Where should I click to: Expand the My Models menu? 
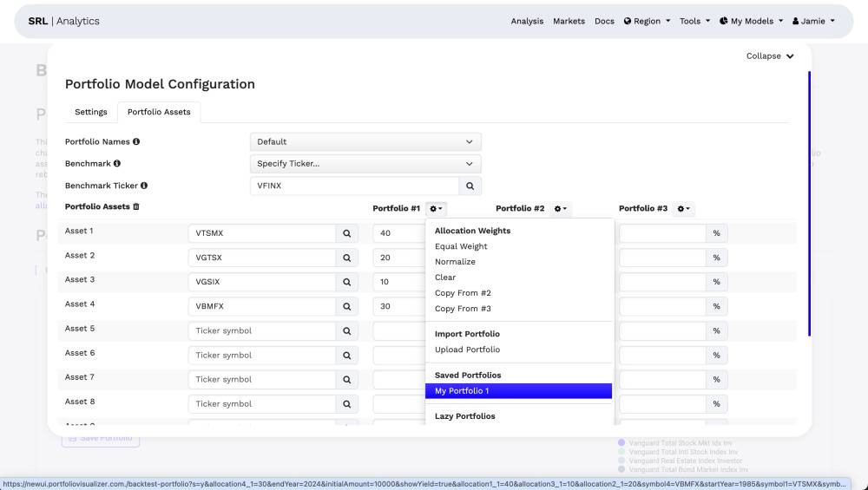pos(751,21)
